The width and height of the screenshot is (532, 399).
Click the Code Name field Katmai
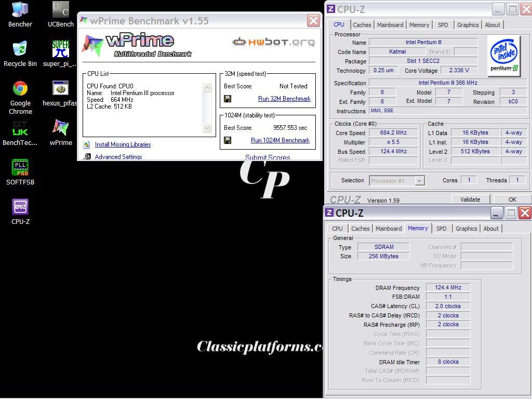click(397, 51)
